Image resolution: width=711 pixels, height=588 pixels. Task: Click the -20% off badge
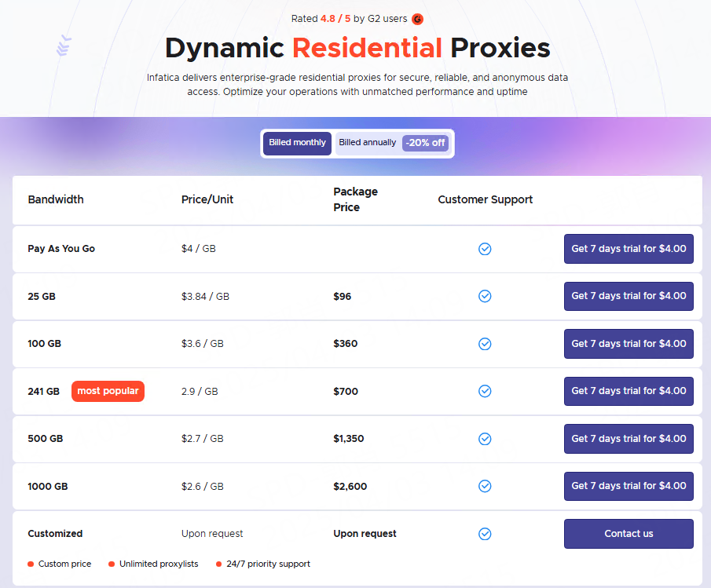[x=425, y=144]
